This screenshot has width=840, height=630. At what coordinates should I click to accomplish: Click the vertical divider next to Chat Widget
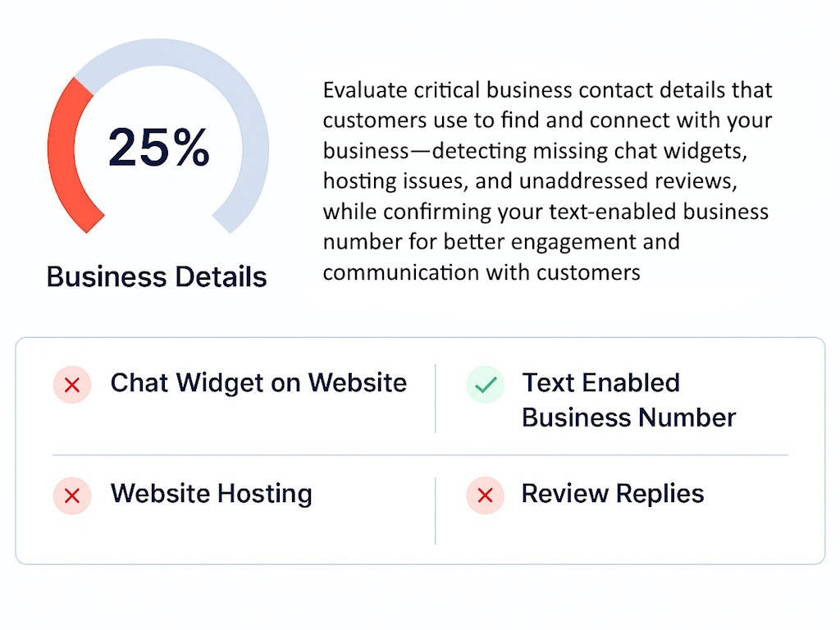436,399
